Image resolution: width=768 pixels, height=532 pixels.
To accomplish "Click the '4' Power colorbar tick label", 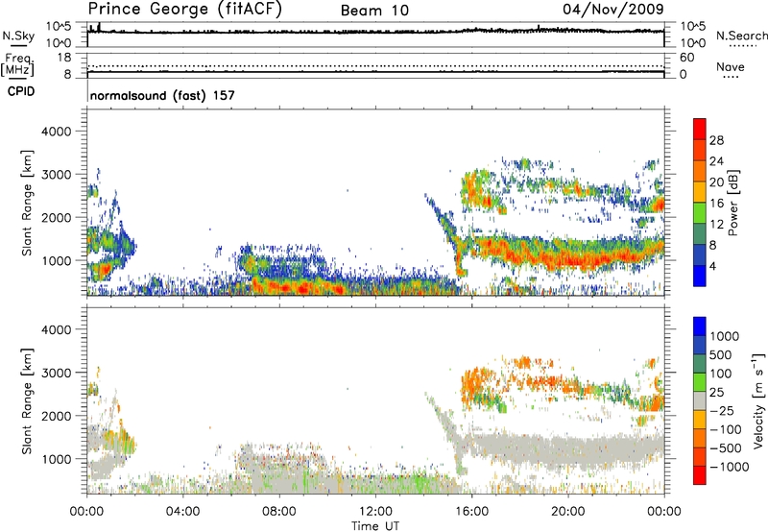I will click(713, 266).
